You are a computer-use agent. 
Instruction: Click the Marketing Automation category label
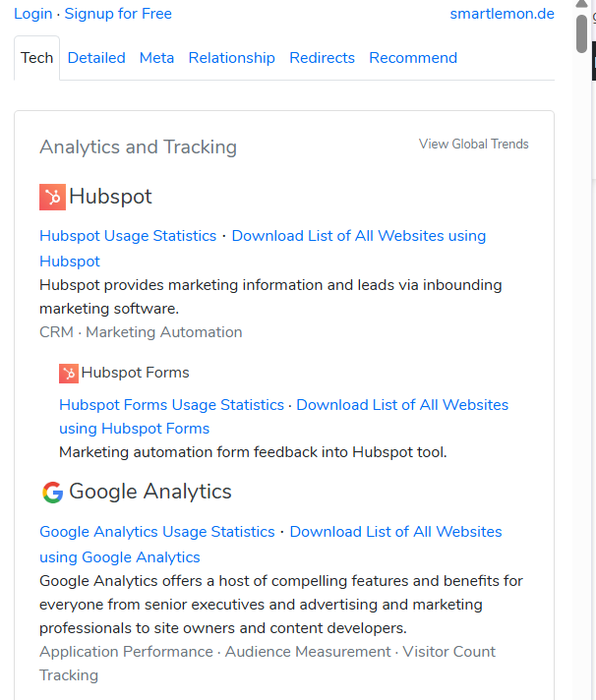(x=164, y=332)
